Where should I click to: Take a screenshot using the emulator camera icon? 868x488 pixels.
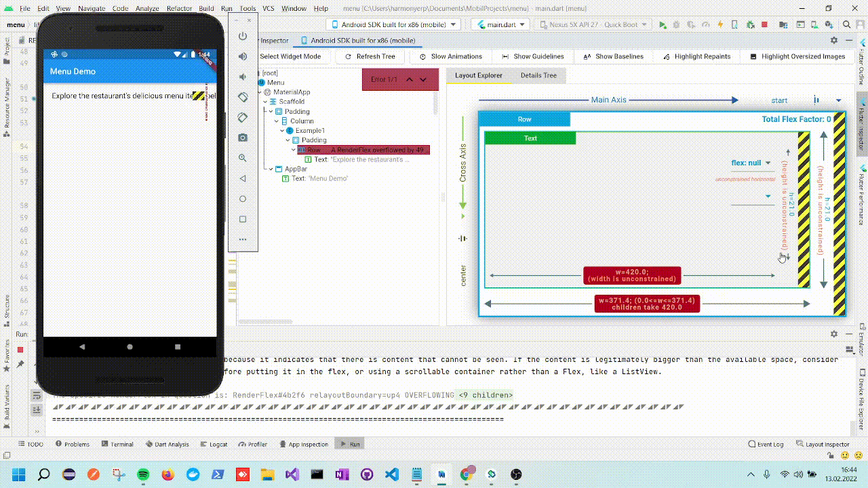coord(243,138)
